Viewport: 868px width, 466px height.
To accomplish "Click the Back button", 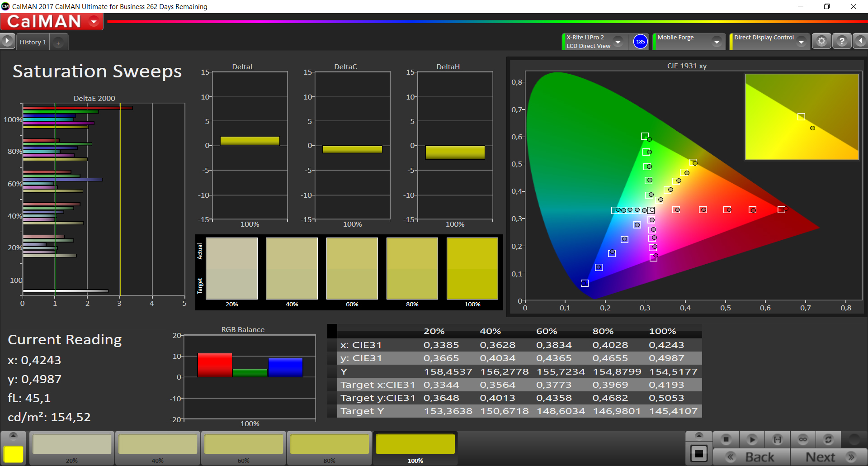I will (x=751, y=457).
